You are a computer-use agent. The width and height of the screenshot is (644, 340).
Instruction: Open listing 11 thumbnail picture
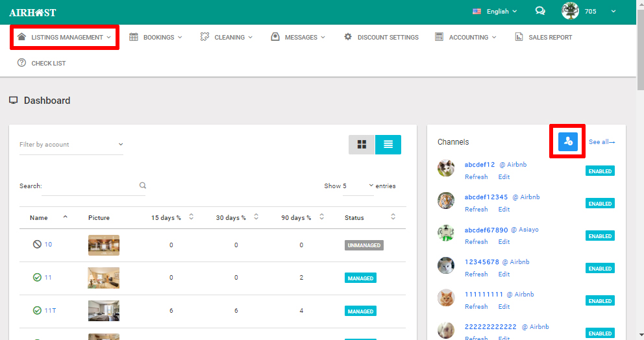click(104, 278)
